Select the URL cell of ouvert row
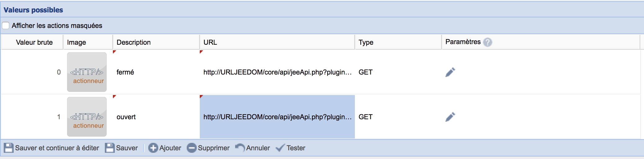Image resolution: width=644 pixels, height=159 pixels. (277, 117)
